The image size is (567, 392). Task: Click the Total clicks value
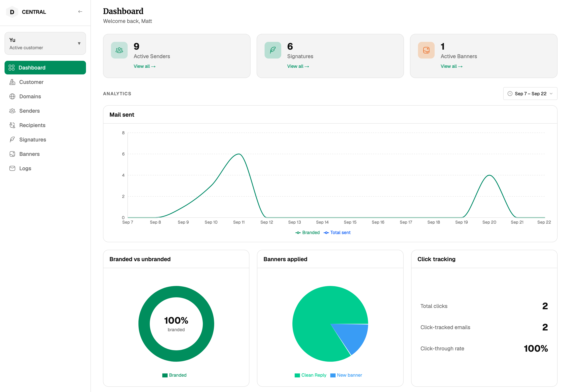[545, 306]
